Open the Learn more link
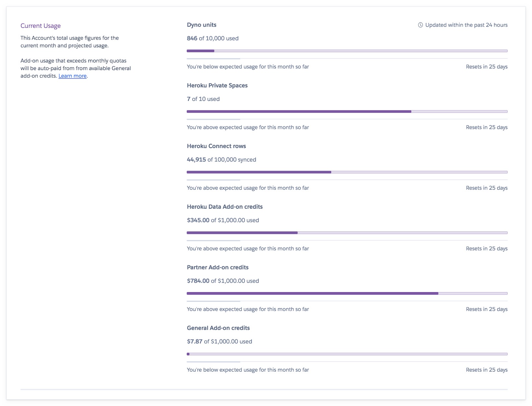The image size is (532, 406). click(72, 76)
